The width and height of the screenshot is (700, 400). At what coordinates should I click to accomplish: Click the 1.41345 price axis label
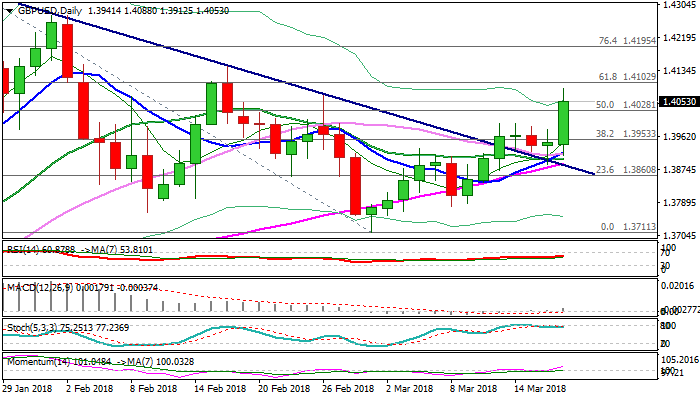click(679, 71)
